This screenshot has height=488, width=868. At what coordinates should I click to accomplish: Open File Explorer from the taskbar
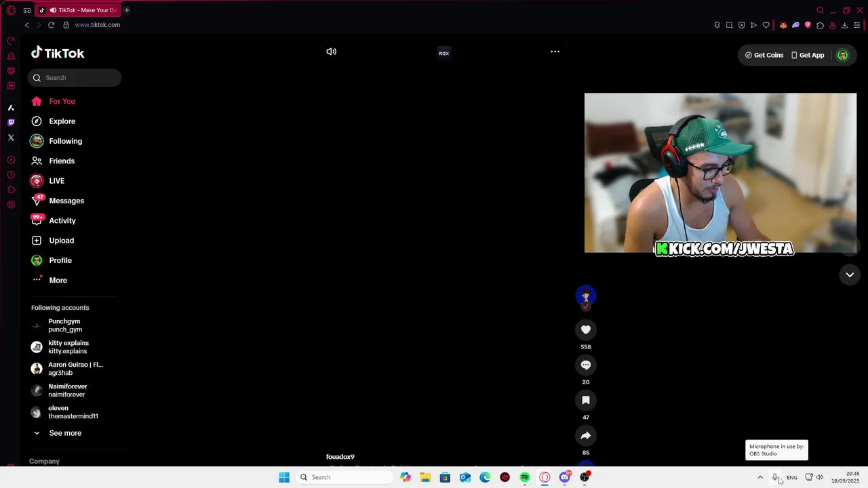click(425, 477)
